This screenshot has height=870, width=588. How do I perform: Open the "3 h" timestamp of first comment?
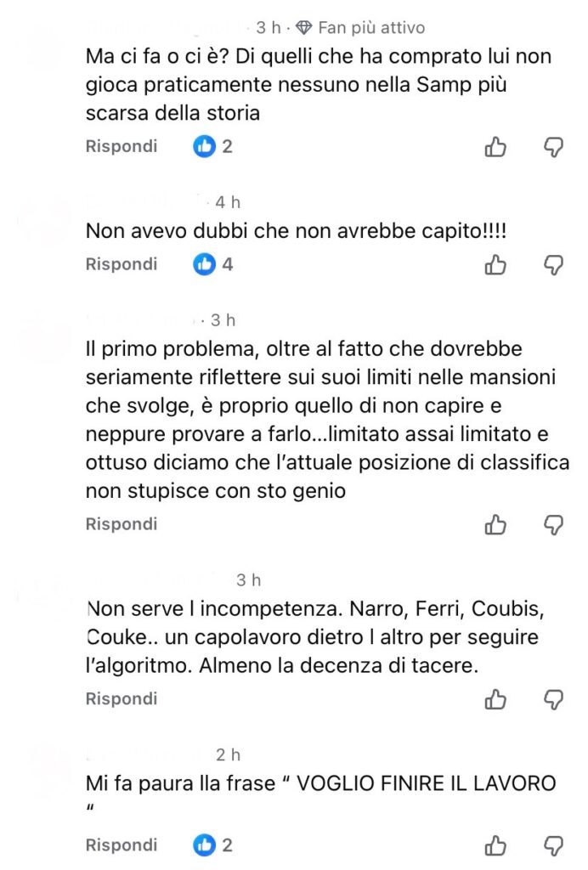[x=269, y=28]
